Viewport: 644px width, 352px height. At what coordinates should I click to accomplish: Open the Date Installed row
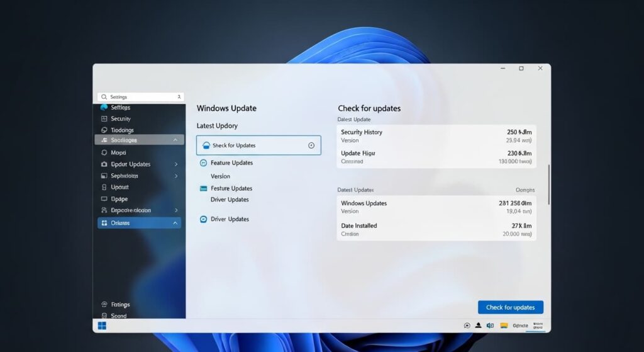(436, 229)
